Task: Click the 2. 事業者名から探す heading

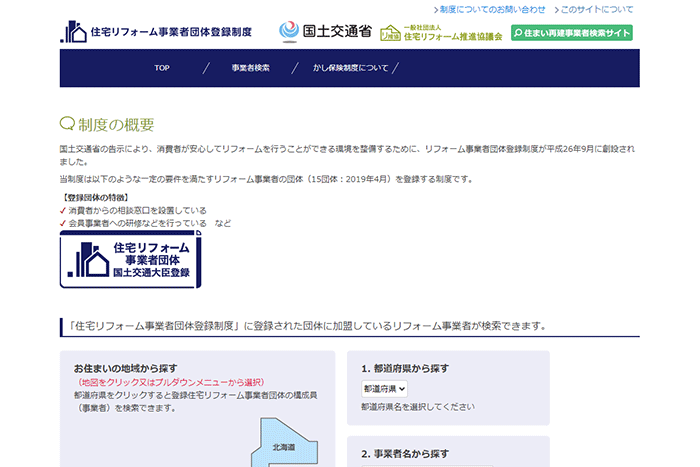Action: tap(405, 454)
